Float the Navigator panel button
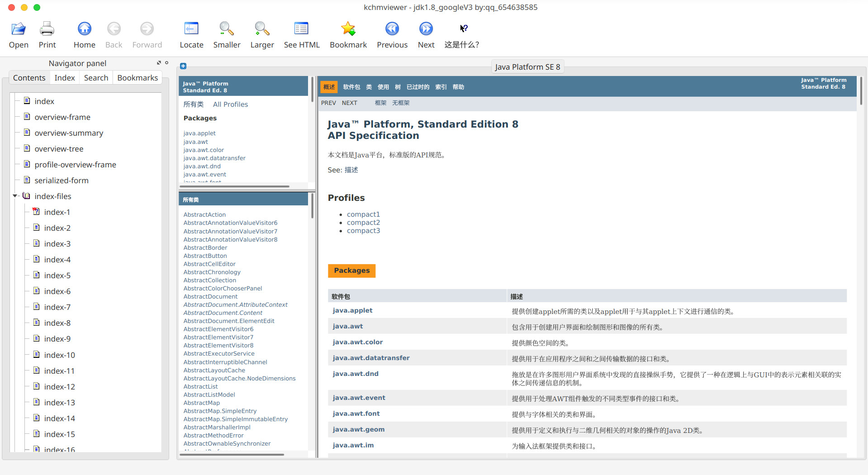 click(x=159, y=63)
